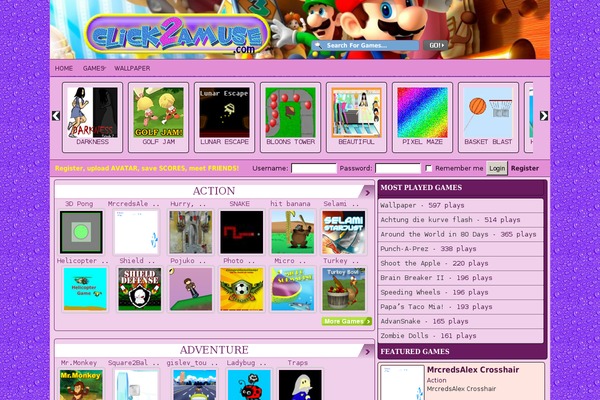The height and width of the screenshot is (400, 600).
Task: Open Zombie Dolls - 161 plays entry
Action: point(460,336)
